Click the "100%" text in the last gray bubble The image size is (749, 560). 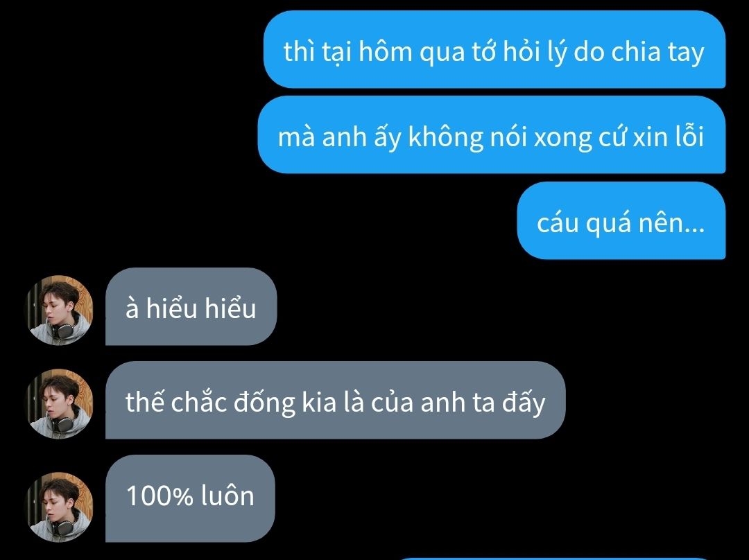[159, 495]
